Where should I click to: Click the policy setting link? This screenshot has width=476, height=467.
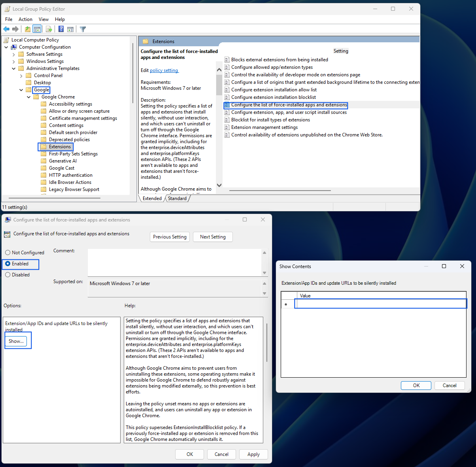click(164, 70)
